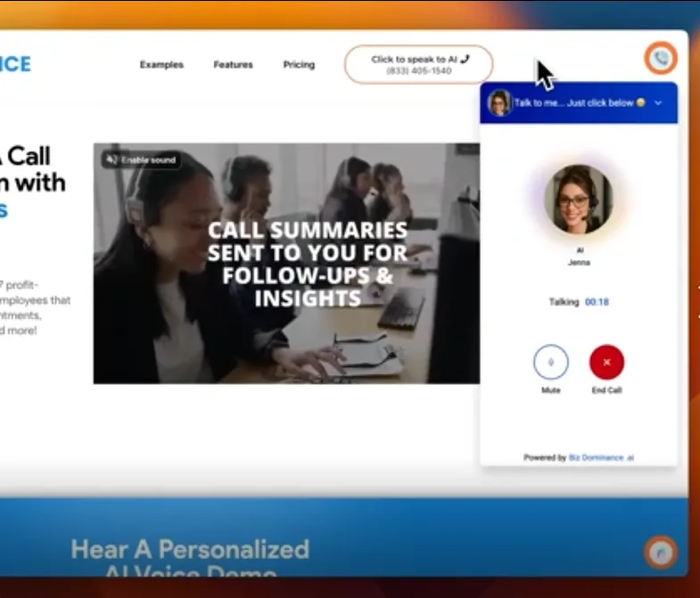700x598 pixels.
Task: Click Jenna's large avatar photo
Action: [579, 199]
